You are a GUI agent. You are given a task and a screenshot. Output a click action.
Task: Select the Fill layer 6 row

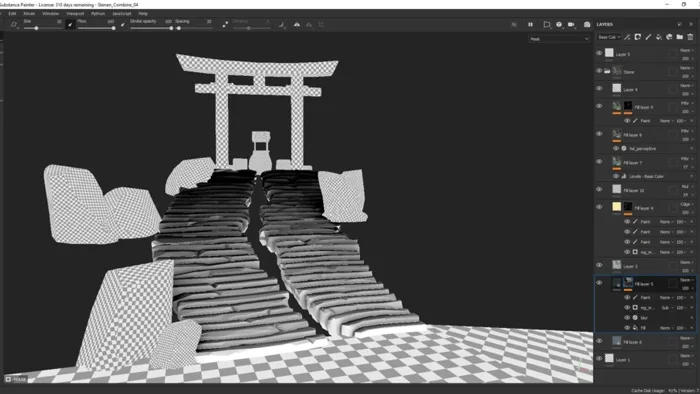[x=646, y=341]
